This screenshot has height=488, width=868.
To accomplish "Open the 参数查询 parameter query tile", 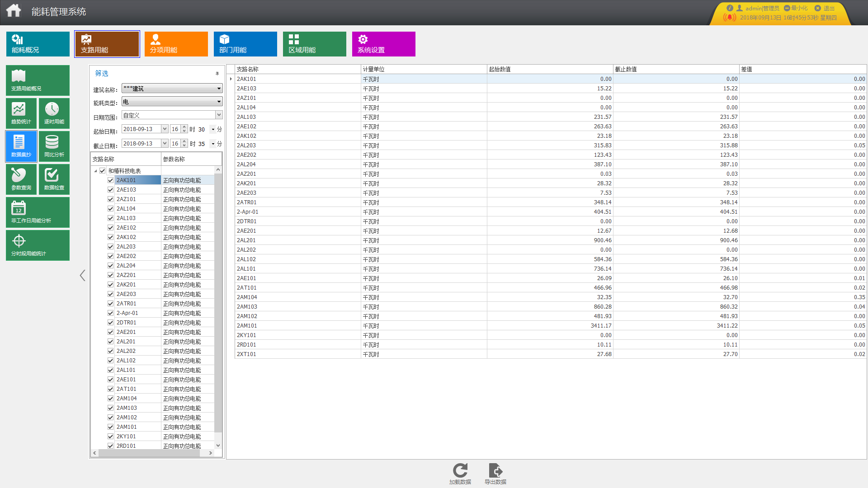I will tap(21, 179).
